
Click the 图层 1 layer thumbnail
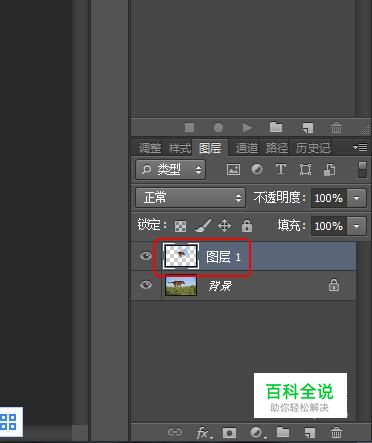181,256
